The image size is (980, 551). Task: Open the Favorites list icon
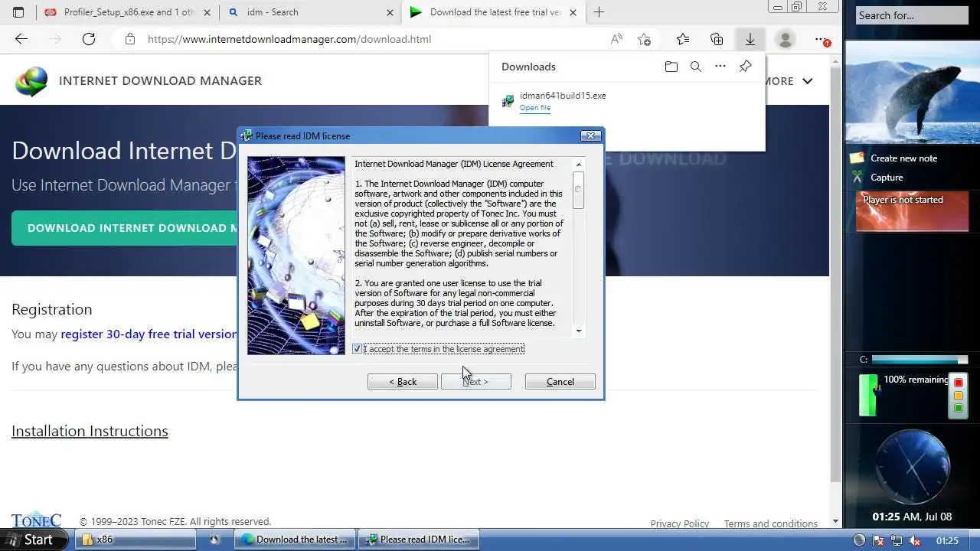(x=683, y=39)
